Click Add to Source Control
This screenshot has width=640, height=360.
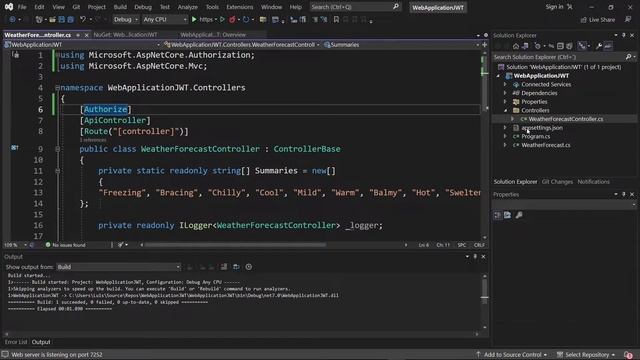[512, 355]
